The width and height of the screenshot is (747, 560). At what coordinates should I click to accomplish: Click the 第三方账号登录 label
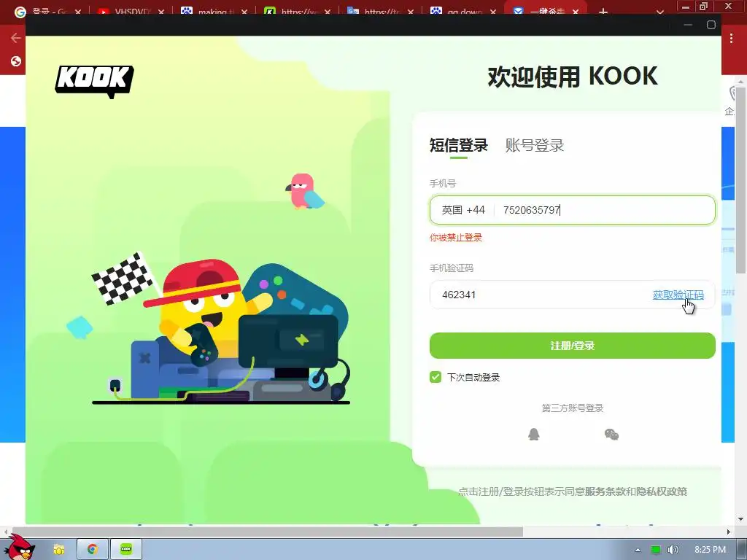pyautogui.click(x=573, y=408)
